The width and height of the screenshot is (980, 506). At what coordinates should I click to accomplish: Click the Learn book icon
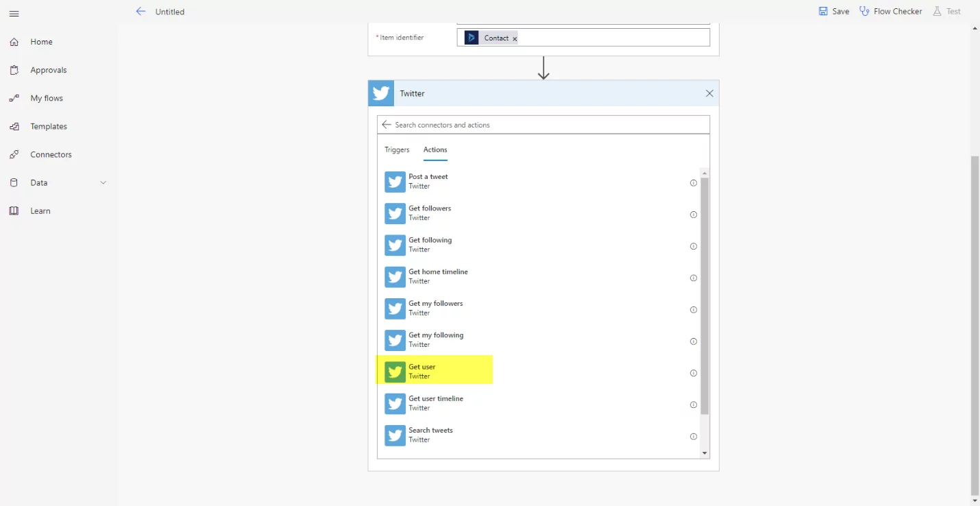(x=14, y=210)
